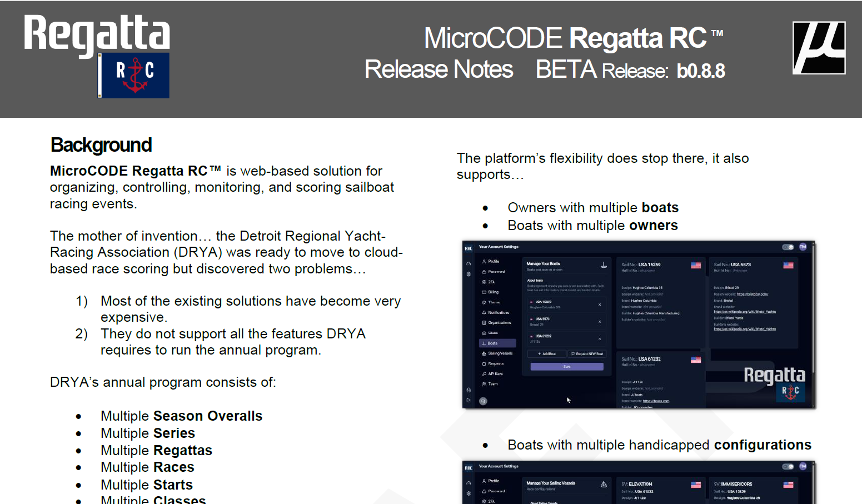Toggle the theme switch in the Sailing Vessels screenshot

(788, 467)
